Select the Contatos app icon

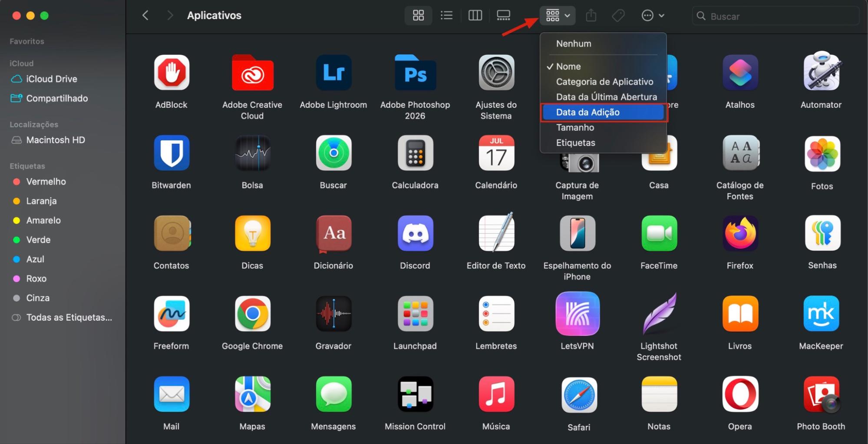(x=172, y=233)
